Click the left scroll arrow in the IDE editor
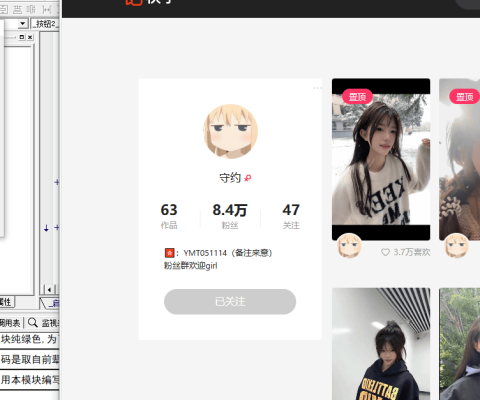Screen dimensions: 480x400 [x=49, y=289]
